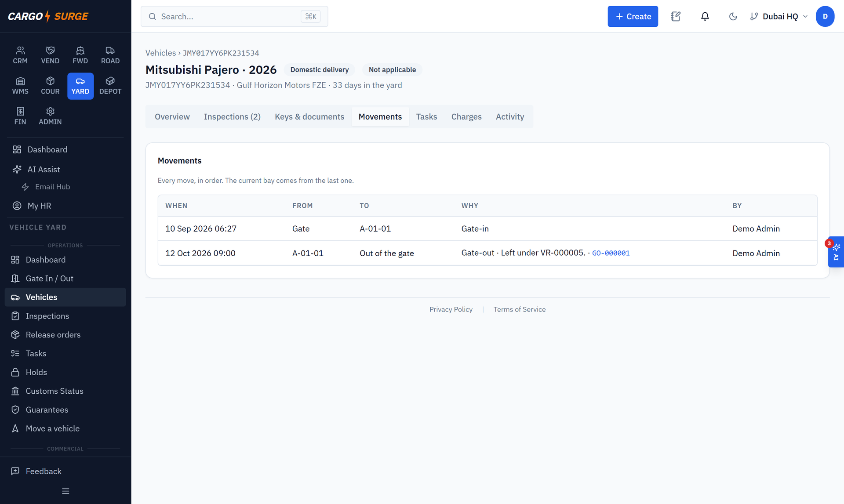Image resolution: width=844 pixels, height=504 pixels.
Task: Open the FIN finance module
Action: click(x=20, y=116)
